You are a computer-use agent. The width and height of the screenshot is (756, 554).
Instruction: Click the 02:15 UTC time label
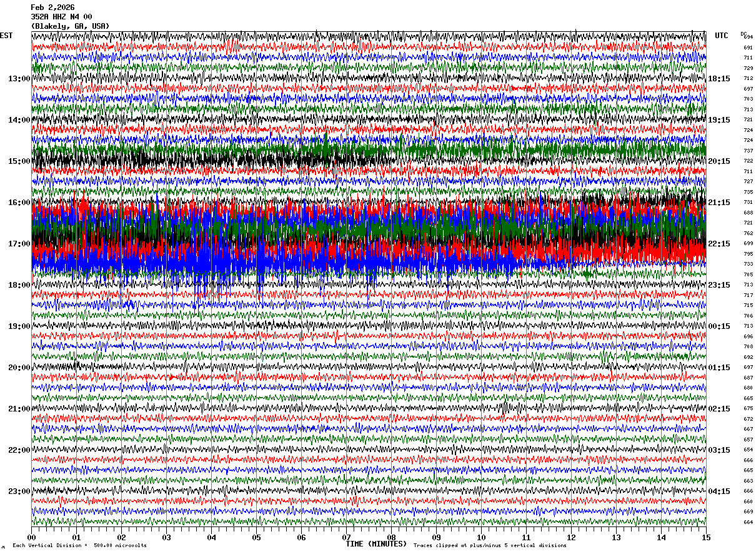pos(719,409)
